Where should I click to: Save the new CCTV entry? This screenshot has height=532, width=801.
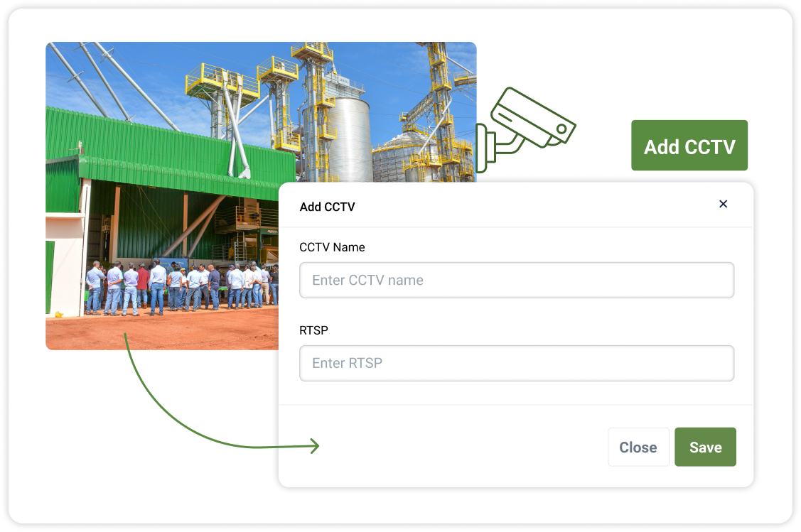tap(705, 447)
